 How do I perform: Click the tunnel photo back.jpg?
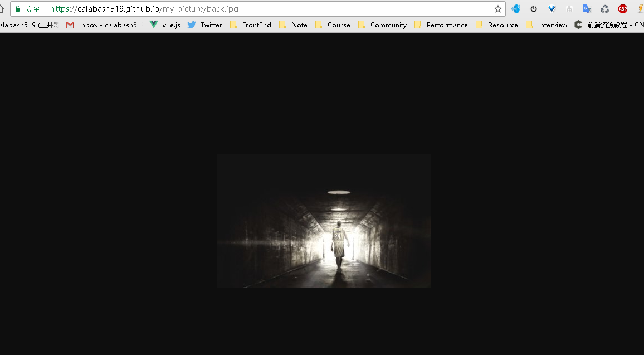324,221
